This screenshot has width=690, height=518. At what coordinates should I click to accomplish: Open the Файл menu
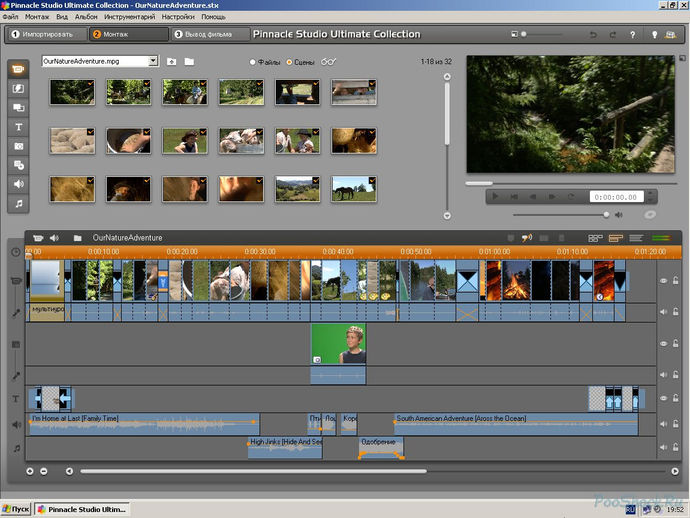click(x=10, y=17)
